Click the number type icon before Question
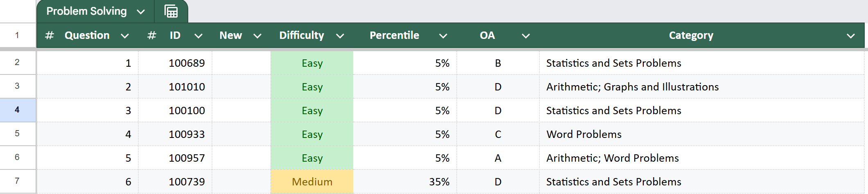The image size is (868, 194). 50,36
